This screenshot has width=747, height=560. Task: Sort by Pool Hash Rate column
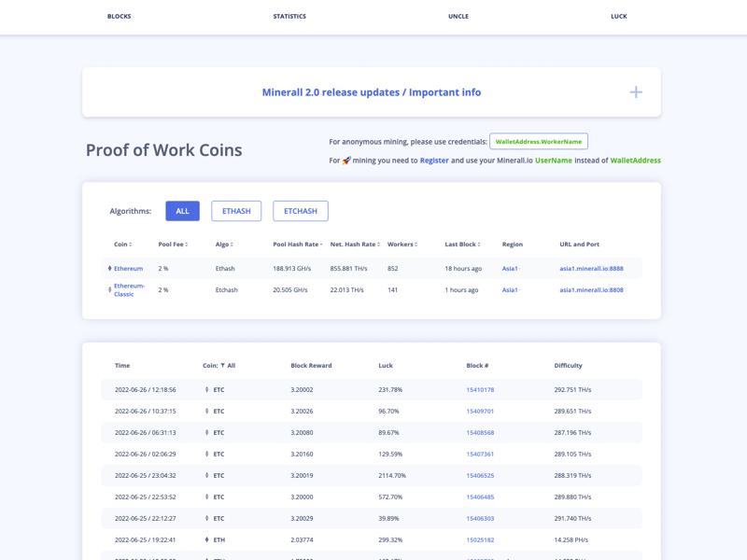tap(298, 245)
